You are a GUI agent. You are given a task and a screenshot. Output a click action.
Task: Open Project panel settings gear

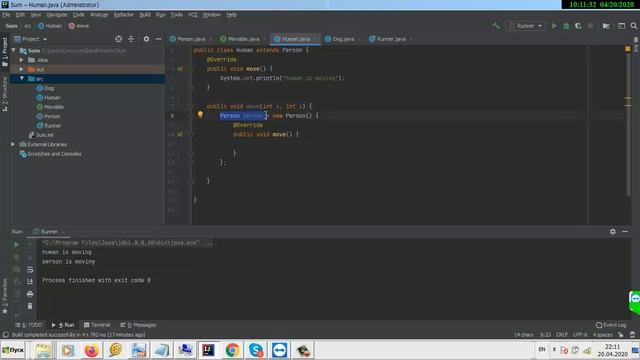(x=146, y=39)
